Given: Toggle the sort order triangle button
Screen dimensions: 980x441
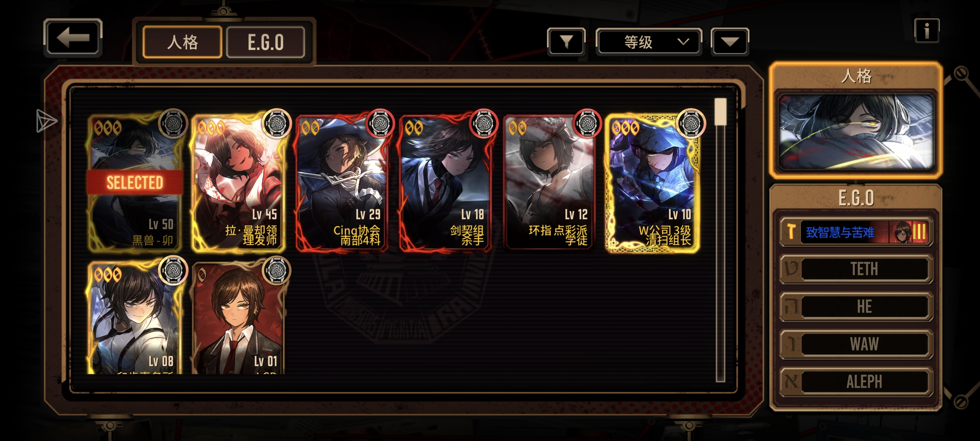Looking at the screenshot, I should pyautogui.click(x=730, y=42).
